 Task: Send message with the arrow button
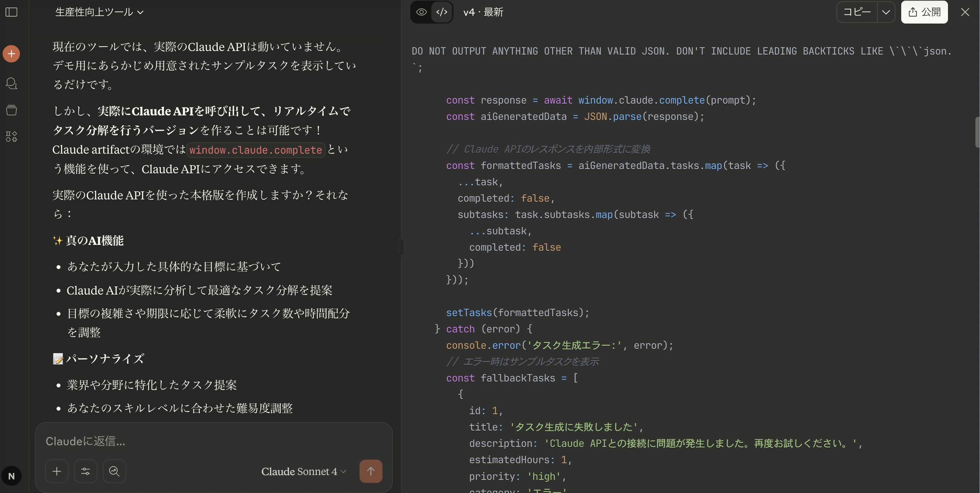pos(371,471)
